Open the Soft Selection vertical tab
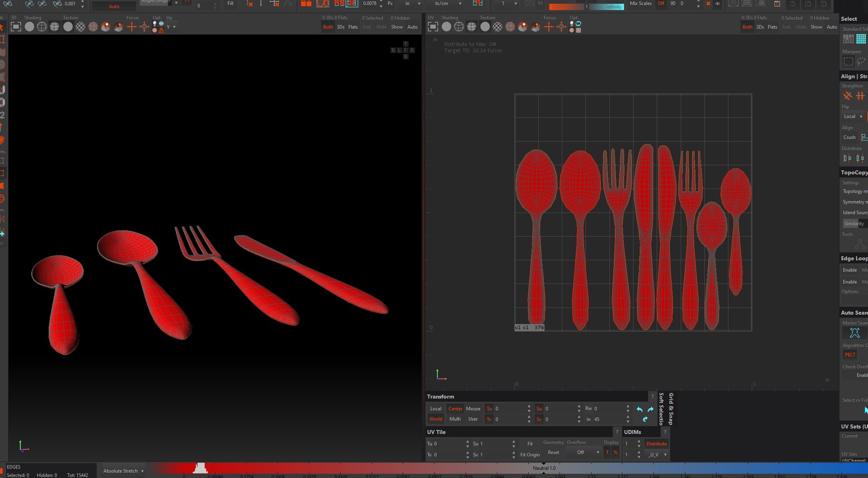Screen dimensions: 868x478 tap(661, 409)
